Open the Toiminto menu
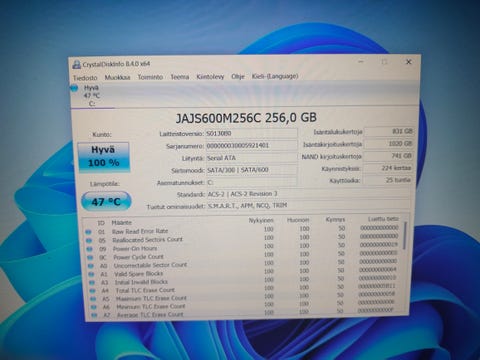The width and height of the screenshot is (480, 360). (x=150, y=77)
